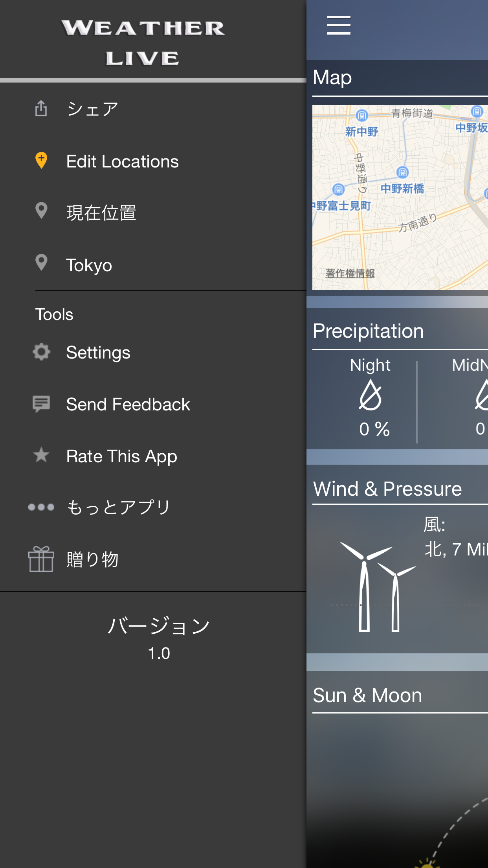The height and width of the screenshot is (868, 488).
Task: Tap the wind turbine graphic
Action: [x=377, y=587]
